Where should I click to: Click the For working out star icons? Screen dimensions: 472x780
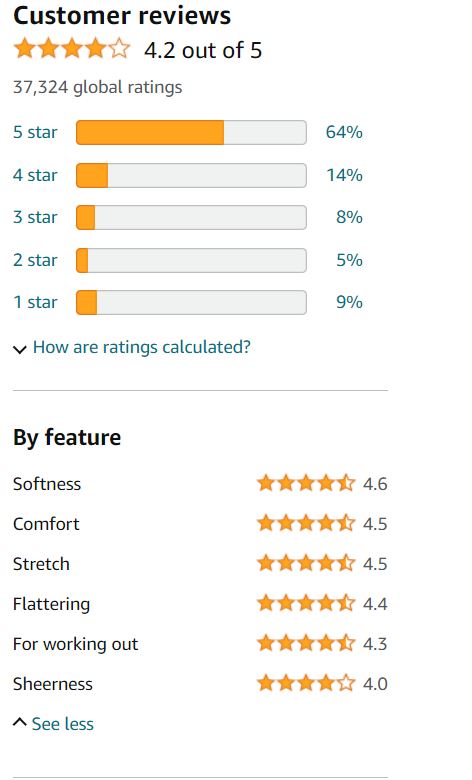[306, 643]
